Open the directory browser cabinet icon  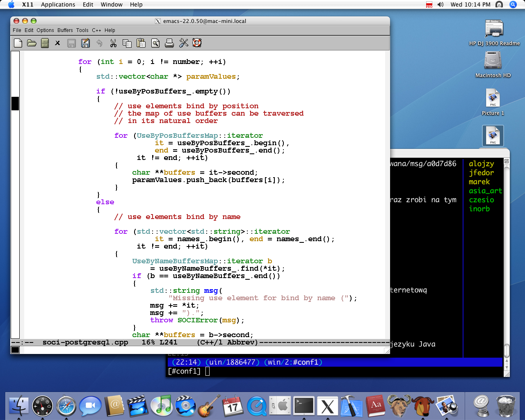pos(45,43)
